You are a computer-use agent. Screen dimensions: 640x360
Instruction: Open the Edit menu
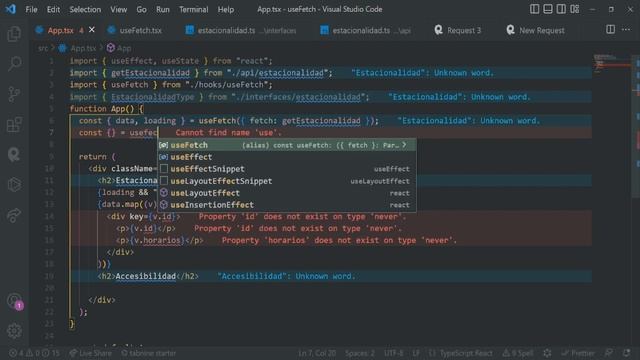pos(53,9)
